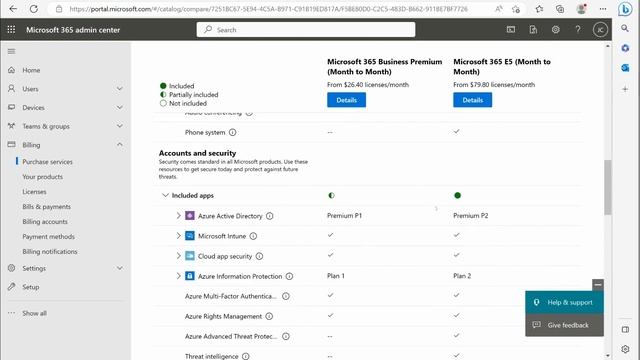
Task: Click the scrollbar down arrow
Action: (608, 356)
